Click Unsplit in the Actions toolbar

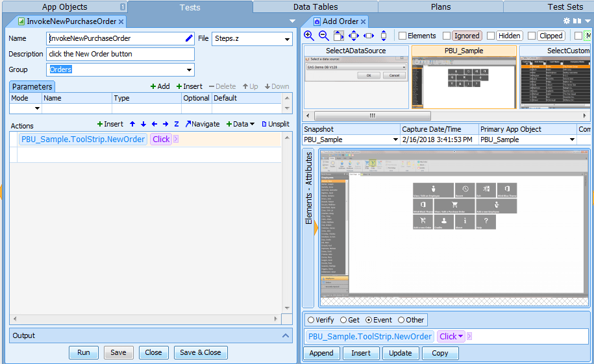(x=275, y=124)
